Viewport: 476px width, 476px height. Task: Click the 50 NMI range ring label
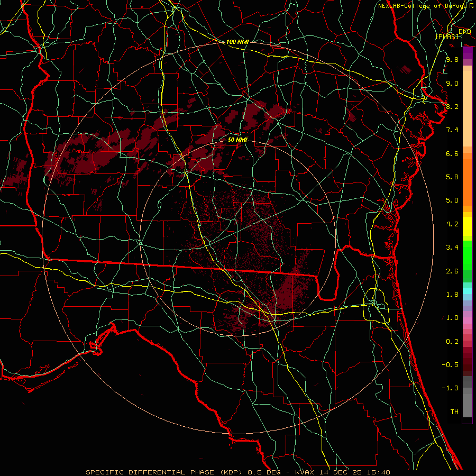[x=237, y=140]
